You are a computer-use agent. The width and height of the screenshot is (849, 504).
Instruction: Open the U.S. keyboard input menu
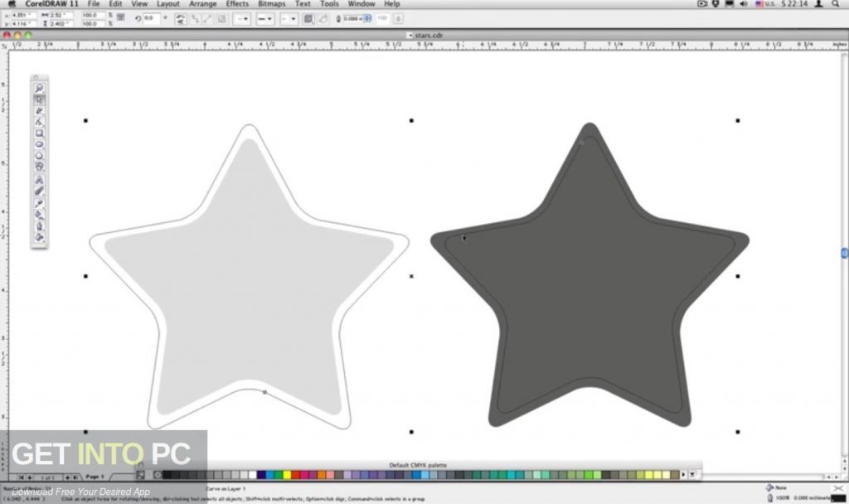click(x=766, y=4)
